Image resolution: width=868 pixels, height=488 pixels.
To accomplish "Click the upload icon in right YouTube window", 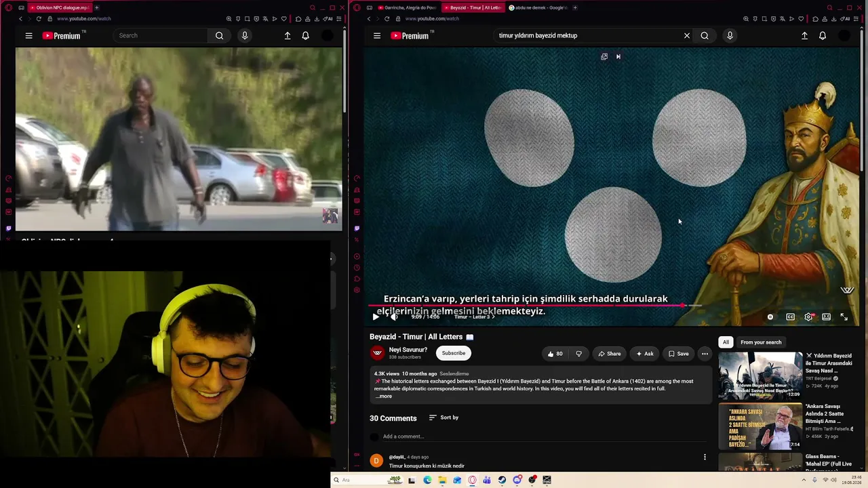I will [x=804, y=36].
